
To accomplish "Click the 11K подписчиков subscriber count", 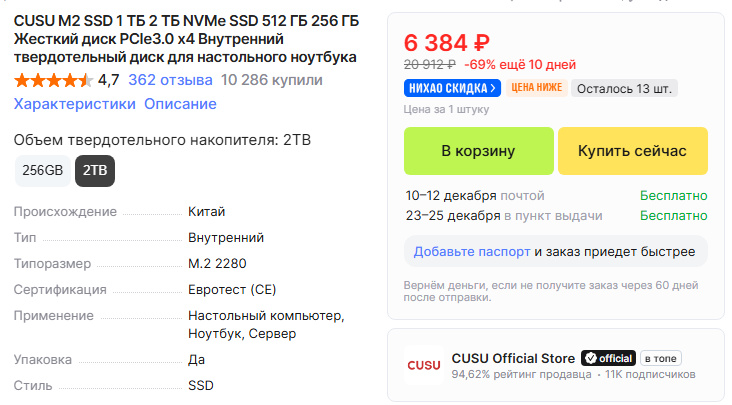I will (649, 375).
